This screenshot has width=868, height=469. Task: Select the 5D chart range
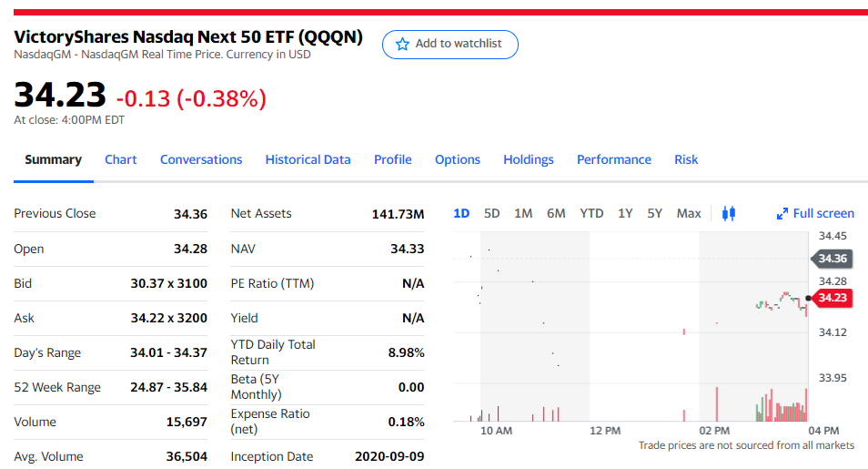click(x=491, y=213)
